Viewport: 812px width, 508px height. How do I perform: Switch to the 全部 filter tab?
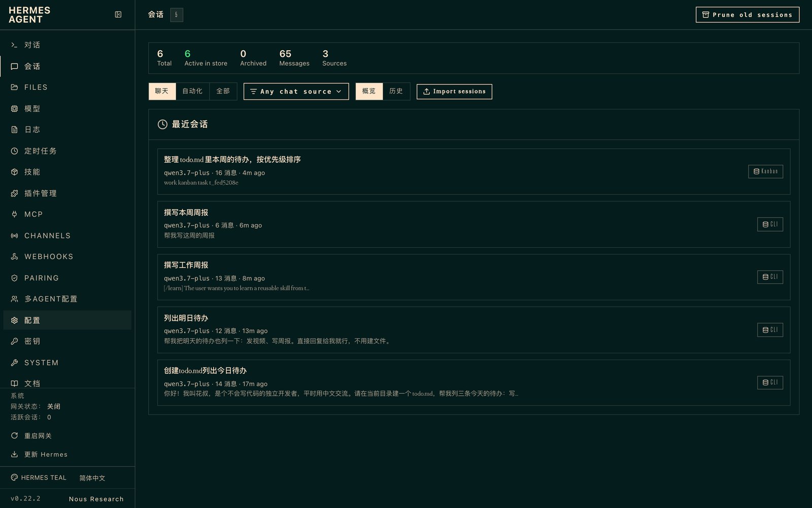pyautogui.click(x=223, y=91)
